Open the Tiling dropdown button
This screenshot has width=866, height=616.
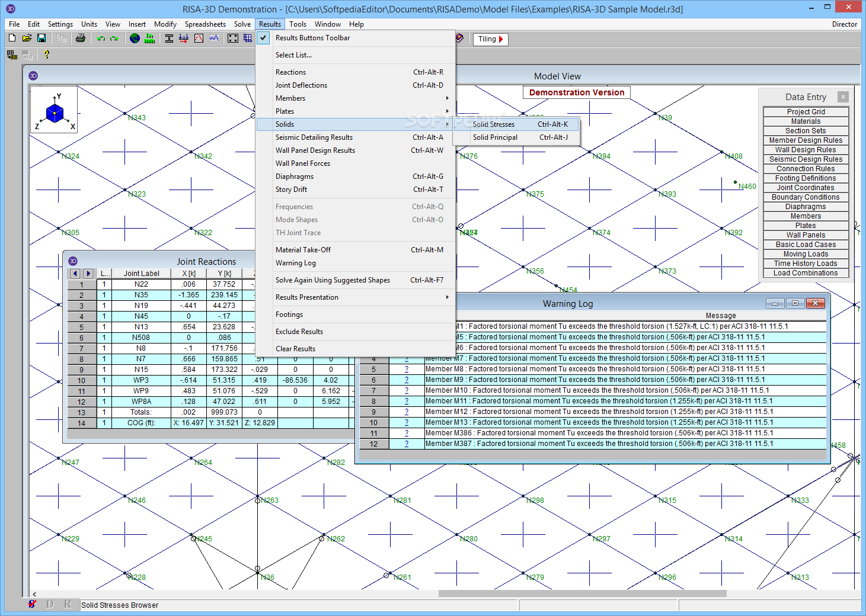[x=491, y=39]
